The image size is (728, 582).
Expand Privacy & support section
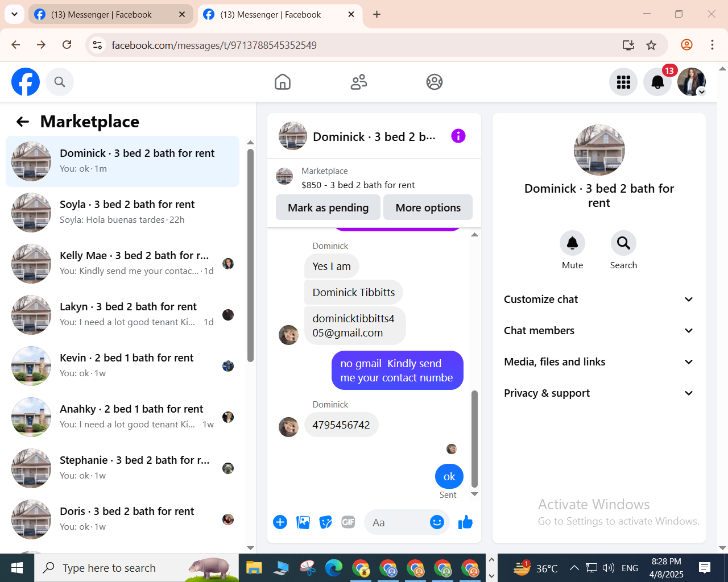pyautogui.click(x=599, y=393)
